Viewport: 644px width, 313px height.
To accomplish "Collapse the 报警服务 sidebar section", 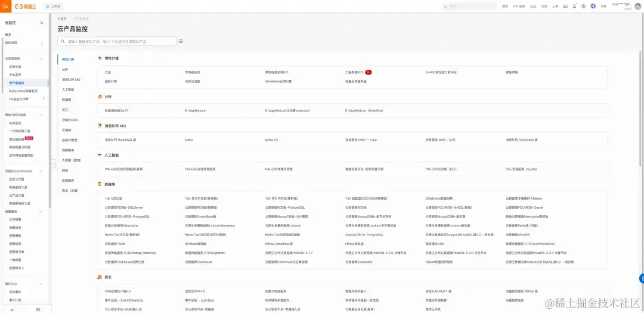I will coord(41,212).
